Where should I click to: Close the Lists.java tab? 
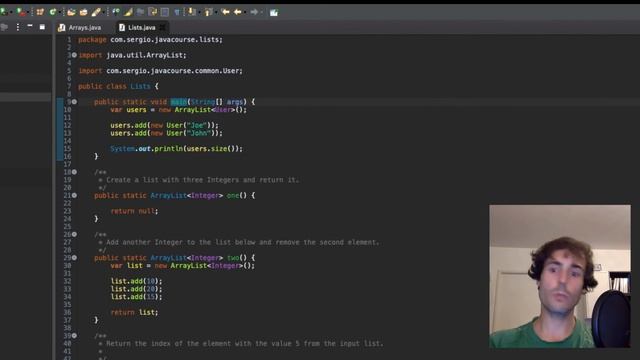coord(162,27)
